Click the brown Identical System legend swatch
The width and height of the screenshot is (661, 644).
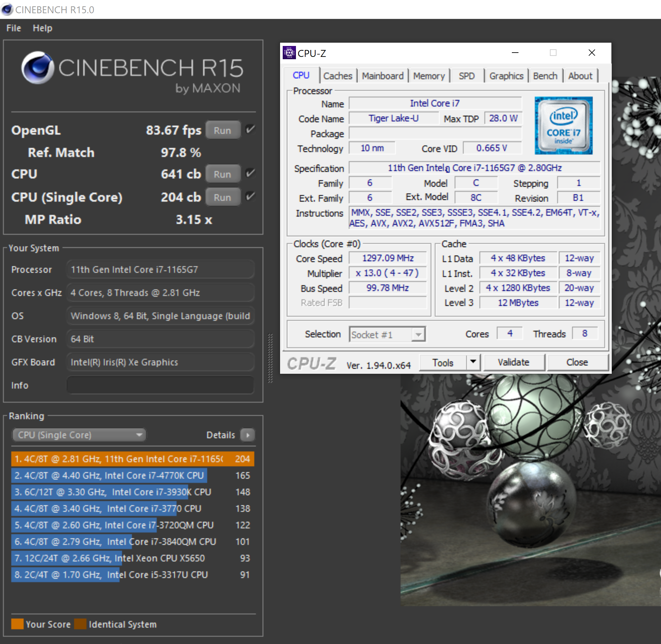pos(80,624)
